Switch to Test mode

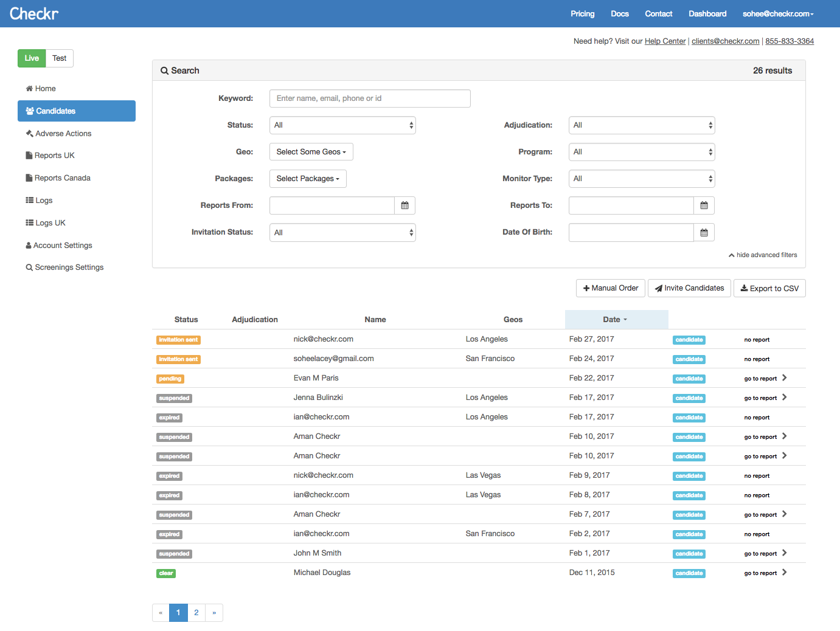[x=60, y=58]
